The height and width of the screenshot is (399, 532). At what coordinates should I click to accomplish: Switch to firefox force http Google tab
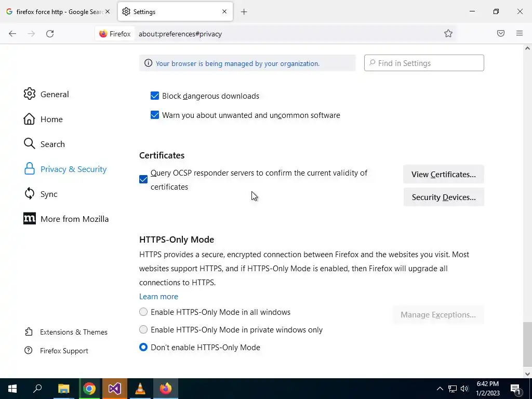(58, 11)
